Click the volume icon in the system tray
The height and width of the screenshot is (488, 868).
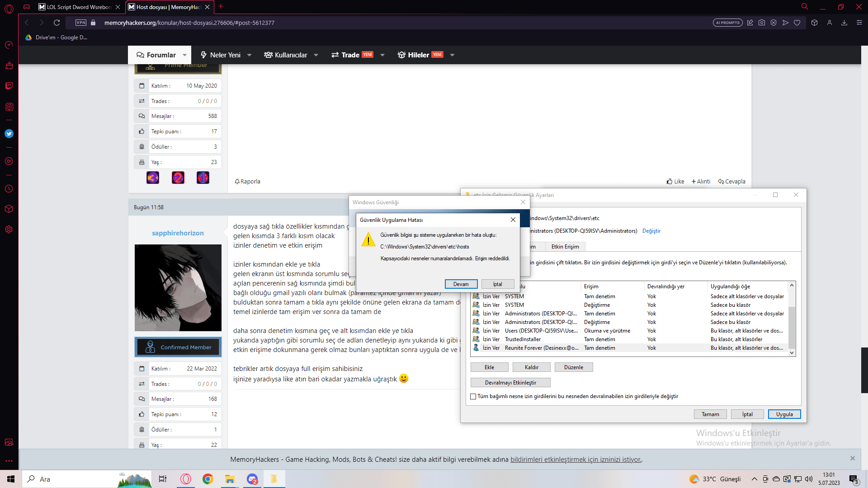click(809, 479)
